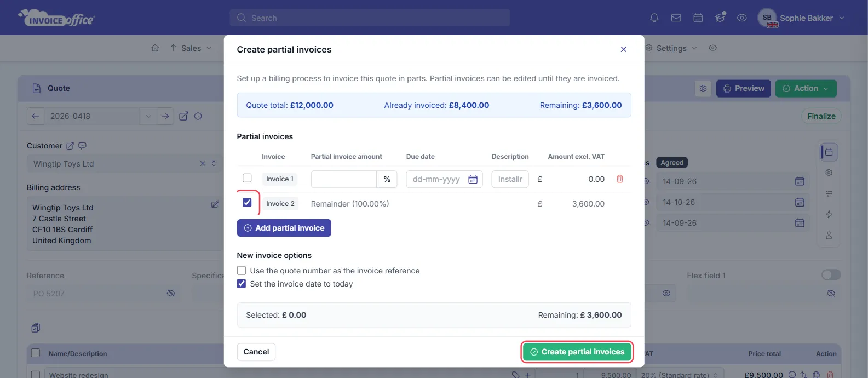Click the Selected £ 0.00 text
The image size is (868, 378).
pyautogui.click(x=276, y=315)
